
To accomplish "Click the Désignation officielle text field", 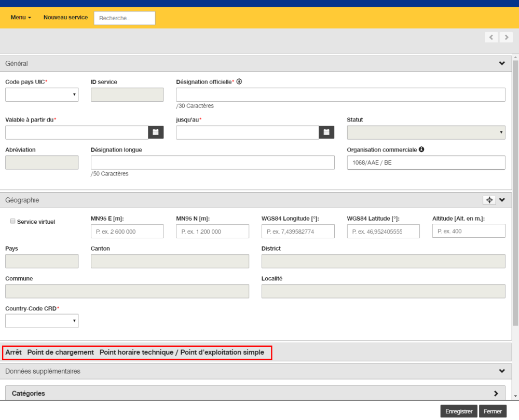I will click(x=340, y=94).
